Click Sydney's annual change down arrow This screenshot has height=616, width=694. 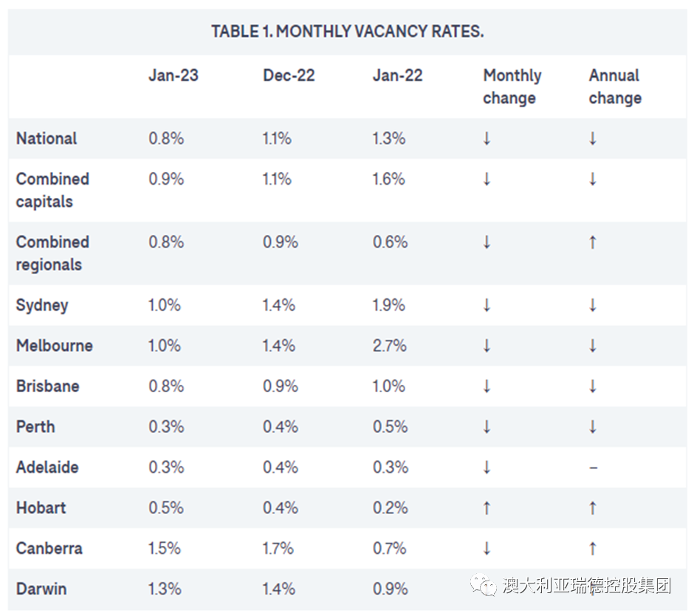(592, 305)
